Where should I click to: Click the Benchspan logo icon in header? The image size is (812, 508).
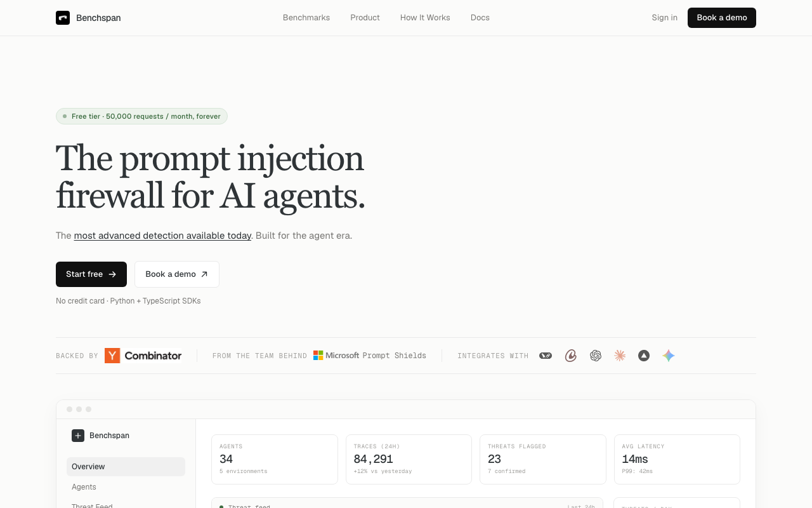click(x=63, y=18)
